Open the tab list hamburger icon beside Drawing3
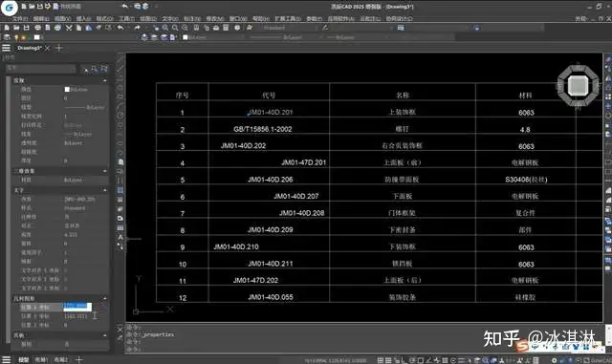612x364 pixels. [7, 48]
